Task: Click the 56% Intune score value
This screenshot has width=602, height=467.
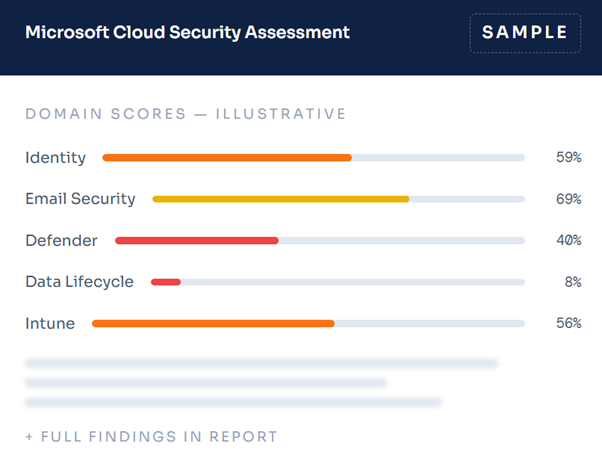Action: (568, 323)
